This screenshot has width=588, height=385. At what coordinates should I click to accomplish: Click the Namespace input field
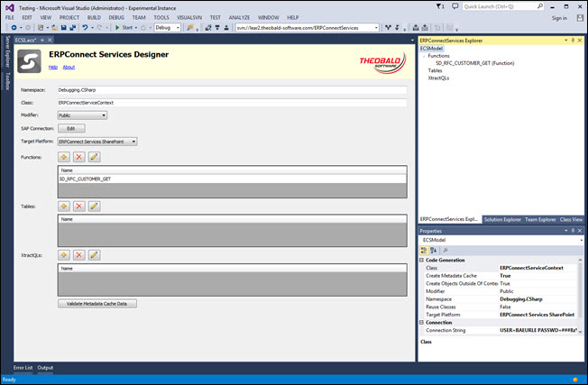[x=231, y=90]
